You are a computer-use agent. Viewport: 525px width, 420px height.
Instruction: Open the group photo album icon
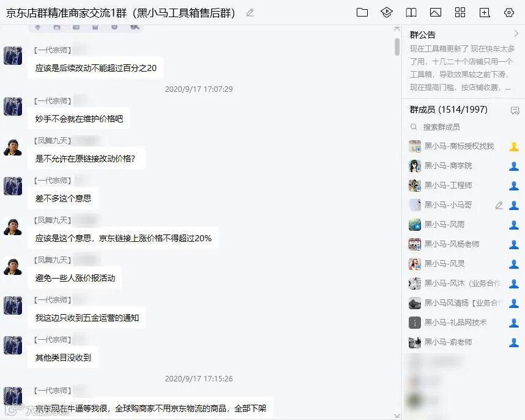[436, 13]
